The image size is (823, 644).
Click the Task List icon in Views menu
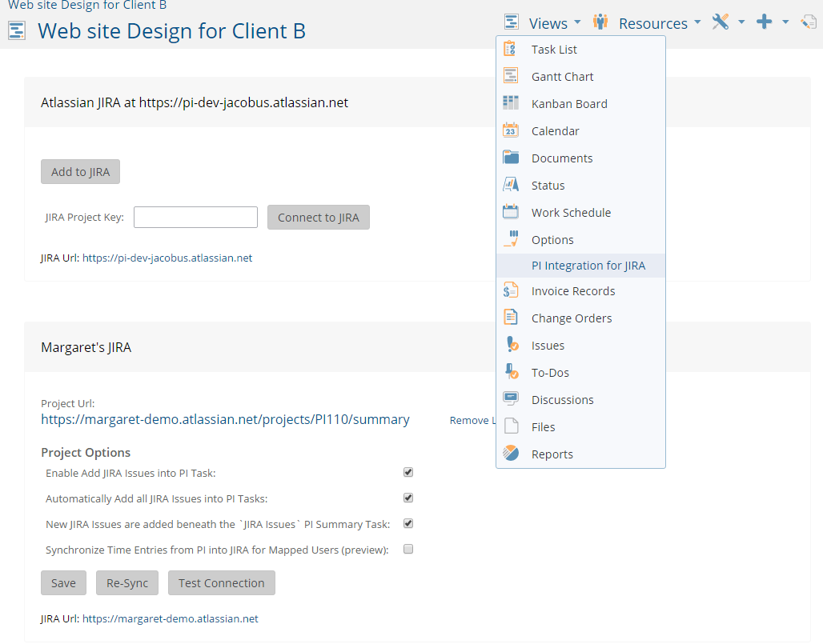tap(510, 49)
